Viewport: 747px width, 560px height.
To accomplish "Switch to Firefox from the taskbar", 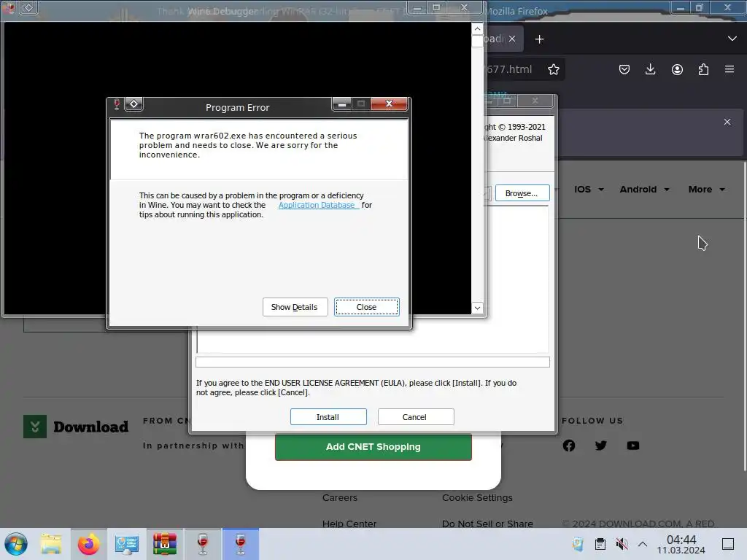I will click(89, 544).
